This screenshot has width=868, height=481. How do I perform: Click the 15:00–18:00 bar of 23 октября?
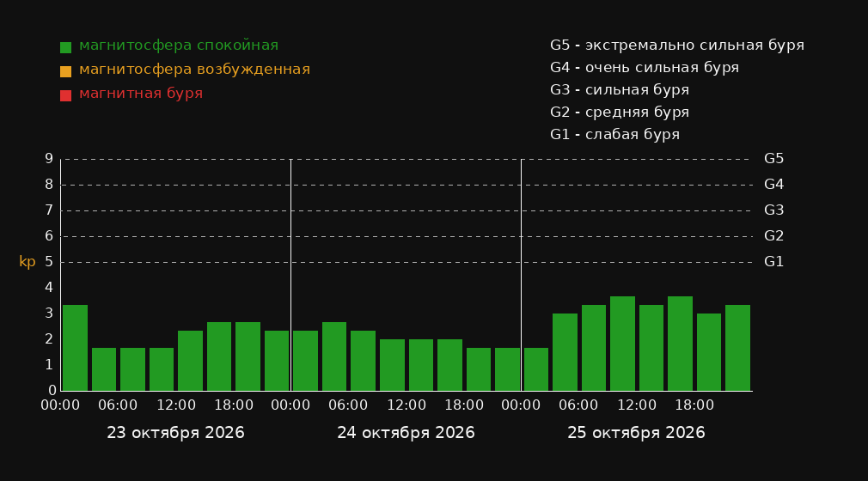tap(219, 356)
